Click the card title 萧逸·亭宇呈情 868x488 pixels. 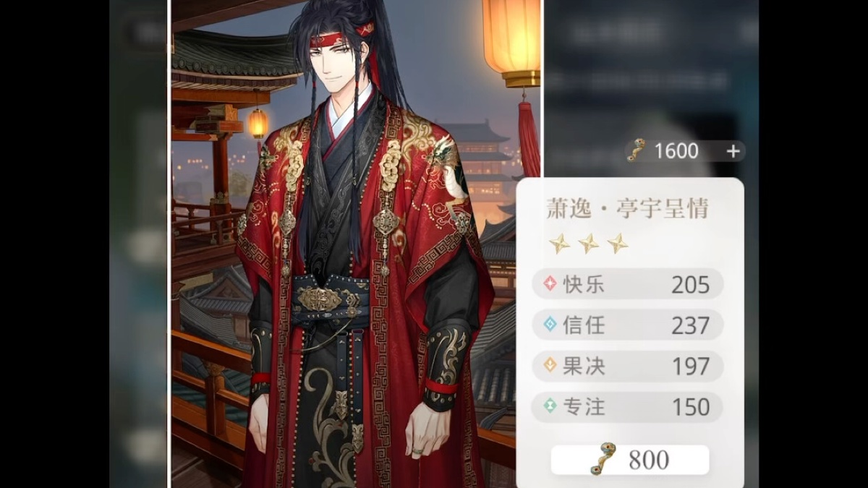point(627,209)
